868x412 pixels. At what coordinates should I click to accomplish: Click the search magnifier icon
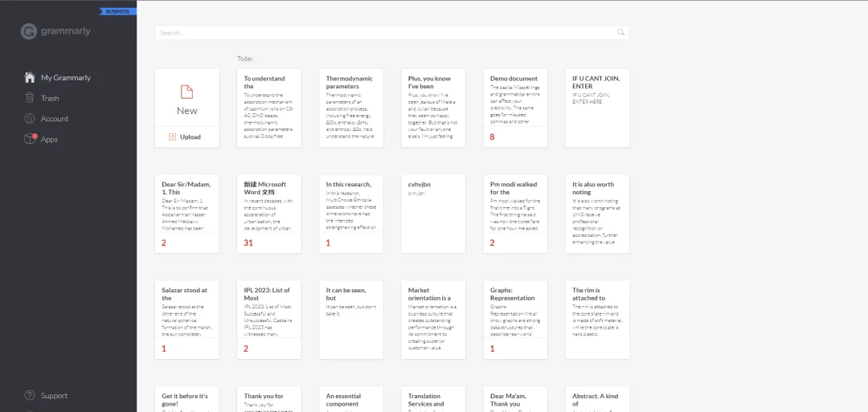621,33
